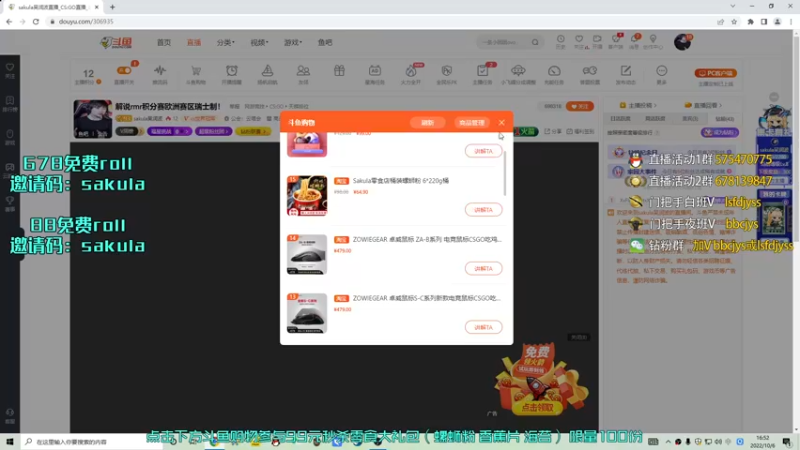
Task: Open 直播回看 link in right panel
Action: 704,105
